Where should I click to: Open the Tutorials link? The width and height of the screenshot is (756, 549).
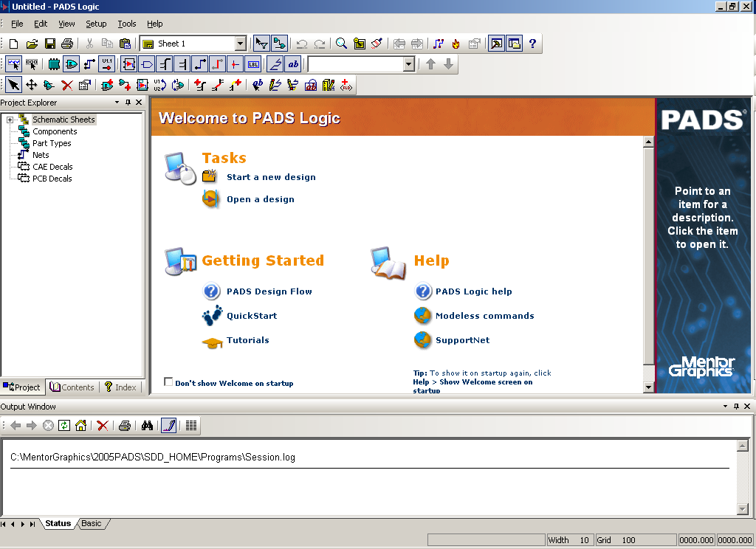248,340
